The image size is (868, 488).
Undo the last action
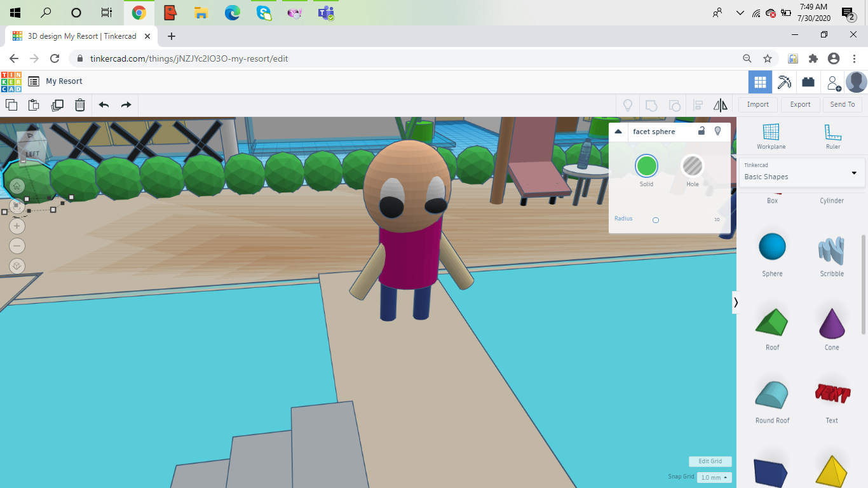[x=104, y=105]
